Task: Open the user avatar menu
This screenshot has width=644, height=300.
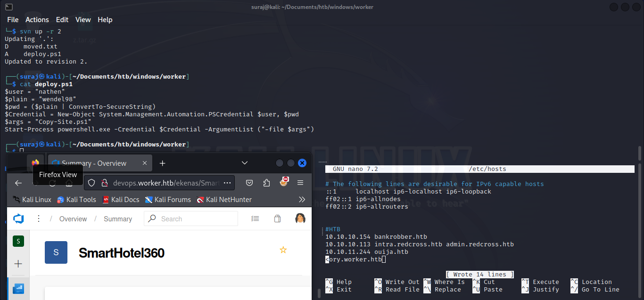Action: pyautogui.click(x=300, y=219)
